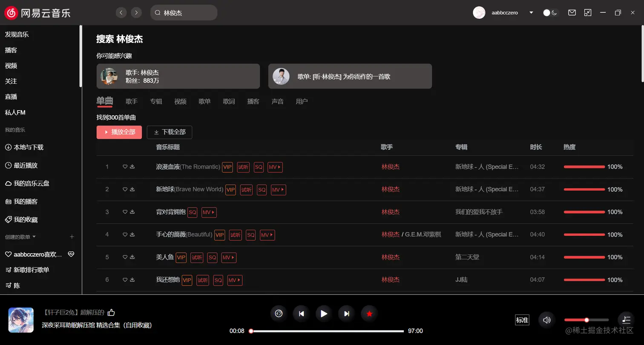Like the song 新地球 with heart icon
Image resolution: width=644 pixels, height=345 pixels.
(x=125, y=189)
